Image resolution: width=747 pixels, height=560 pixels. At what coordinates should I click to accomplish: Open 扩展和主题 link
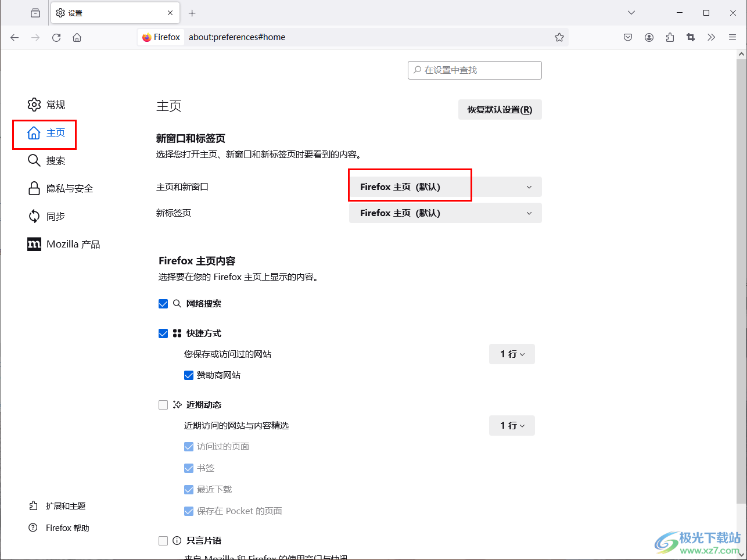(x=57, y=506)
